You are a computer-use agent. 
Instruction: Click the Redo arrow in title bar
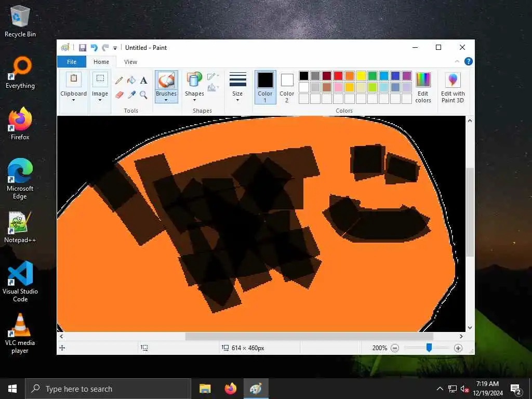(105, 48)
